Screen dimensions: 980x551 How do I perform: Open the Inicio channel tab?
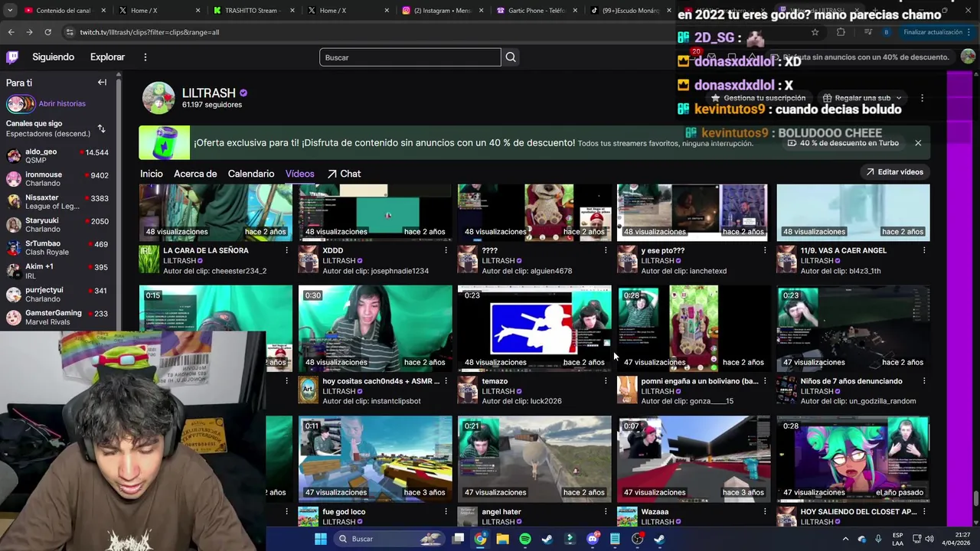152,174
